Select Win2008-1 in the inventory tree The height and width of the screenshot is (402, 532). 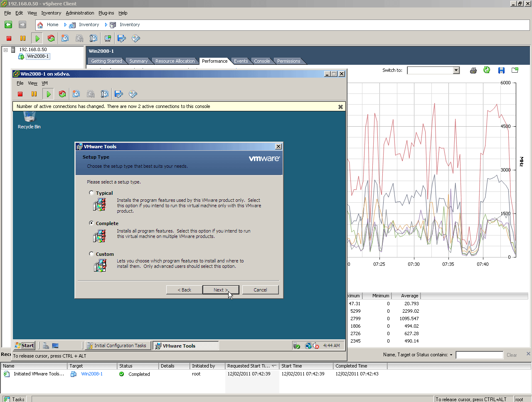[x=38, y=56]
